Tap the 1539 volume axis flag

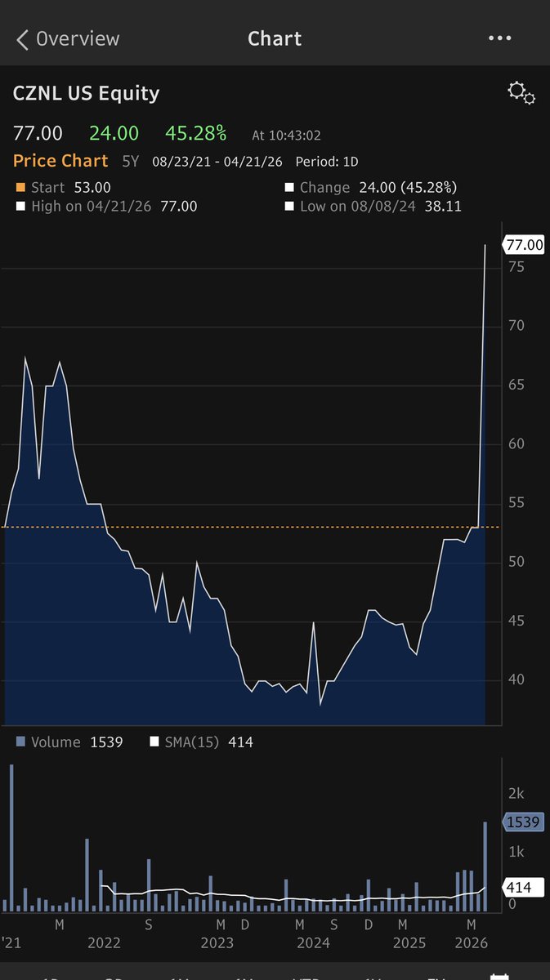pyautogui.click(x=522, y=822)
